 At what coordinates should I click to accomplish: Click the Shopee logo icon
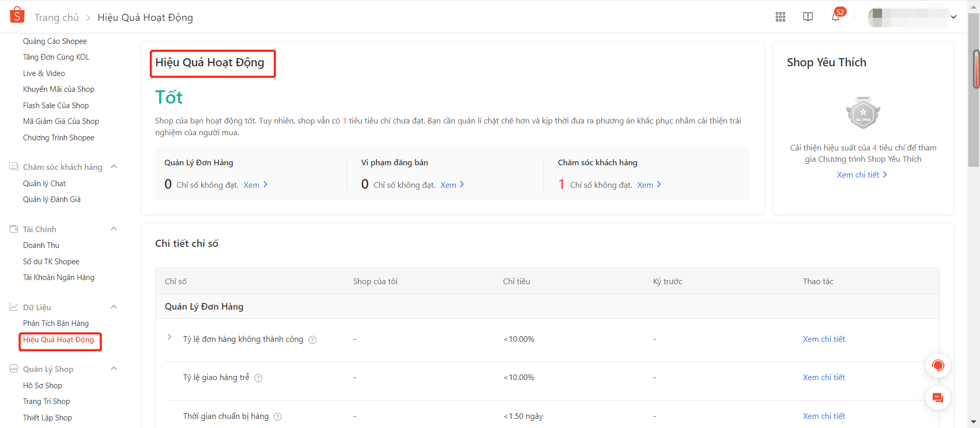[x=17, y=15]
